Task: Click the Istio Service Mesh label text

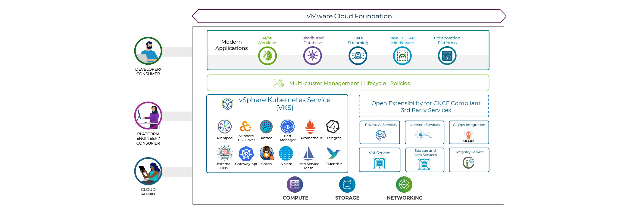Action: coord(309,166)
